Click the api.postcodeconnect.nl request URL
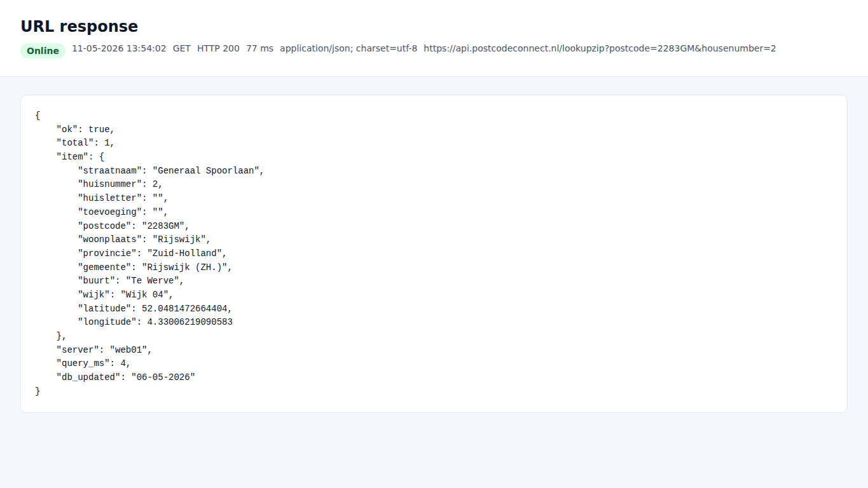 click(600, 48)
